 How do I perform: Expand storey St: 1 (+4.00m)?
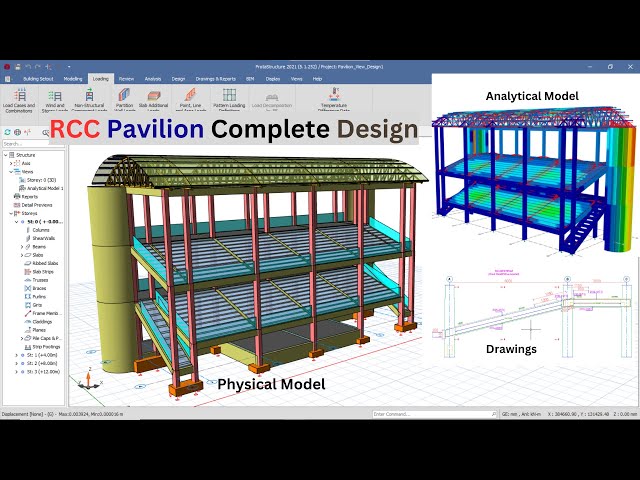click(x=16, y=356)
